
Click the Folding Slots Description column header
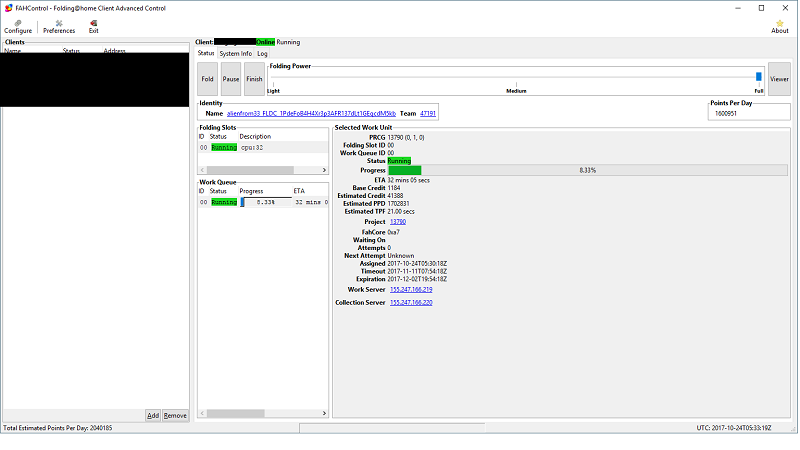255,137
